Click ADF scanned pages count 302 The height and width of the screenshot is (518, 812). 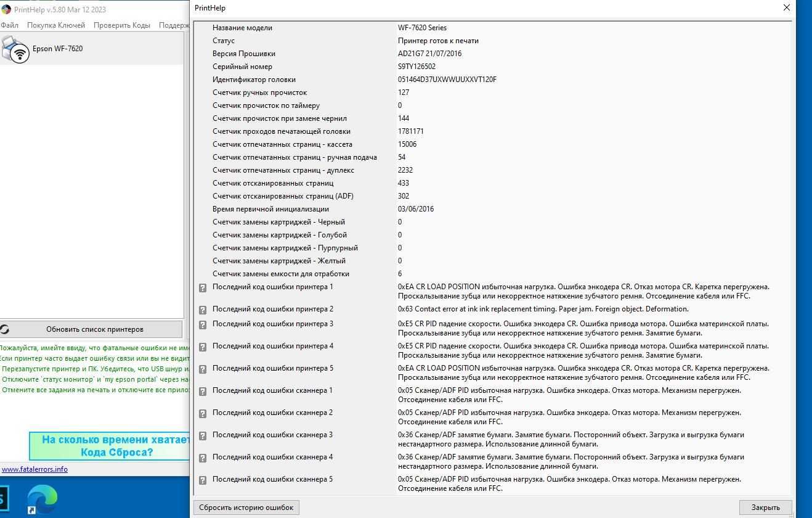point(404,196)
